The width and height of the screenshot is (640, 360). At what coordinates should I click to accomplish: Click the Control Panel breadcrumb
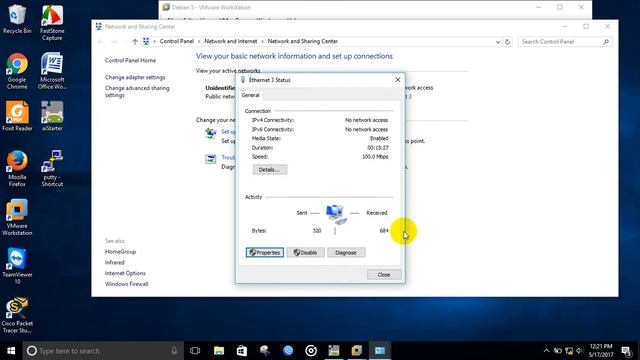point(177,41)
